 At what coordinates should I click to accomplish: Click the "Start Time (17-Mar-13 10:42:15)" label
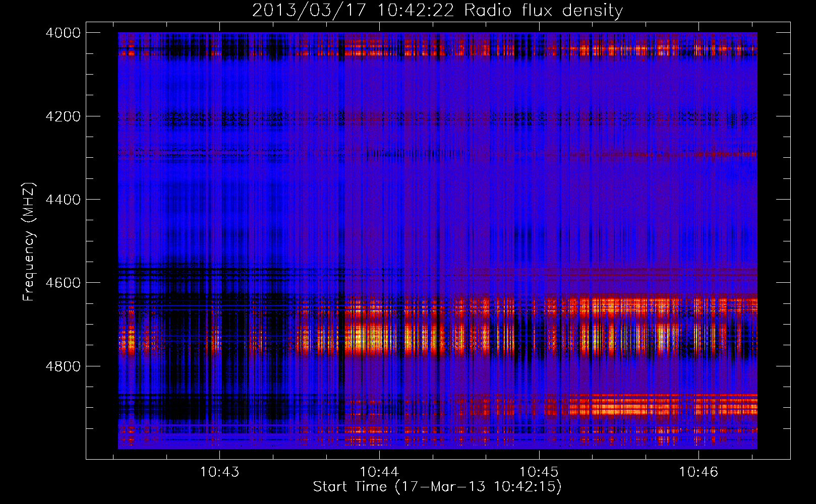437,487
